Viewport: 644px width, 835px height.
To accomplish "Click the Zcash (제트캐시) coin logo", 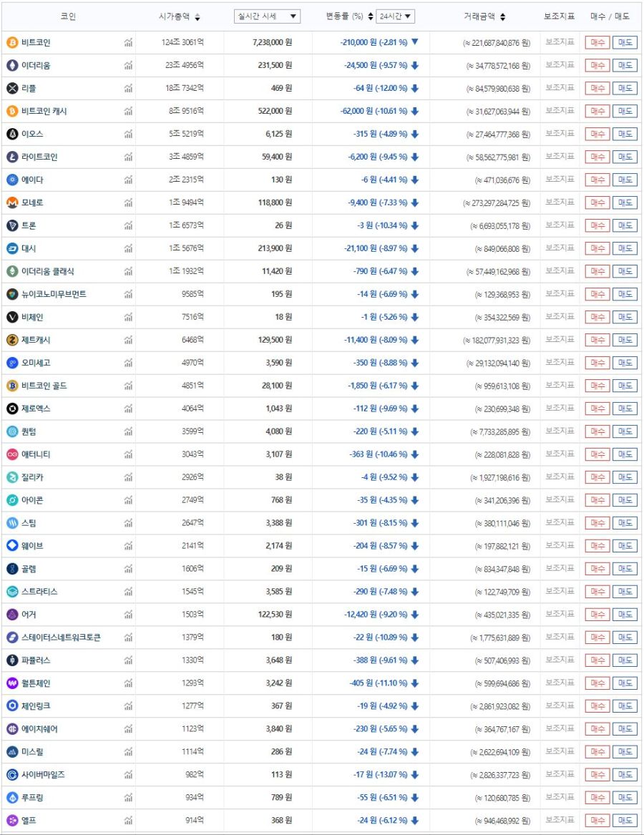I will (12, 340).
